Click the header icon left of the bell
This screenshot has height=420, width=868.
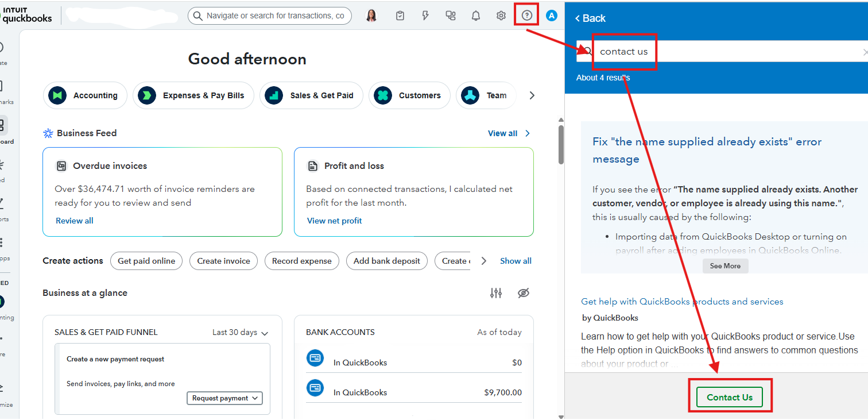pos(451,16)
